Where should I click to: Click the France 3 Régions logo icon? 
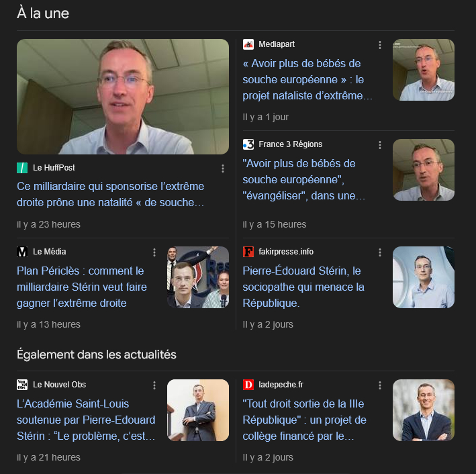pos(248,144)
